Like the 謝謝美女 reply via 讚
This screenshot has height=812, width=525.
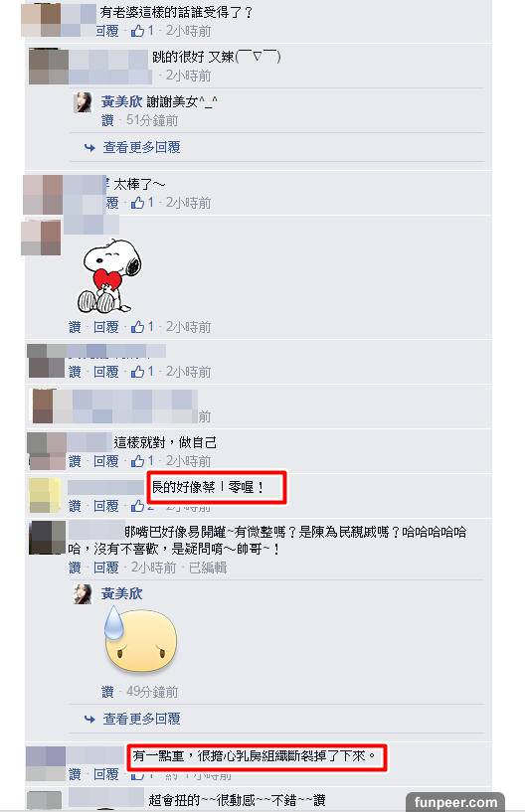point(107,120)
